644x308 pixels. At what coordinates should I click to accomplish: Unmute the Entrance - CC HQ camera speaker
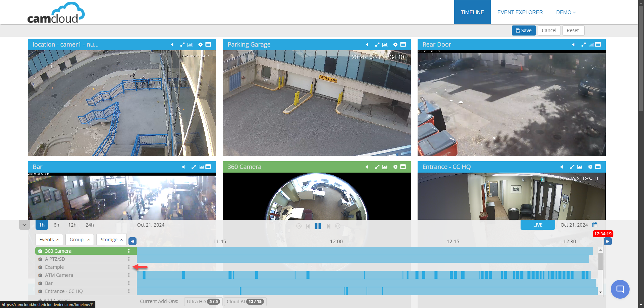[x=562, y=167]
